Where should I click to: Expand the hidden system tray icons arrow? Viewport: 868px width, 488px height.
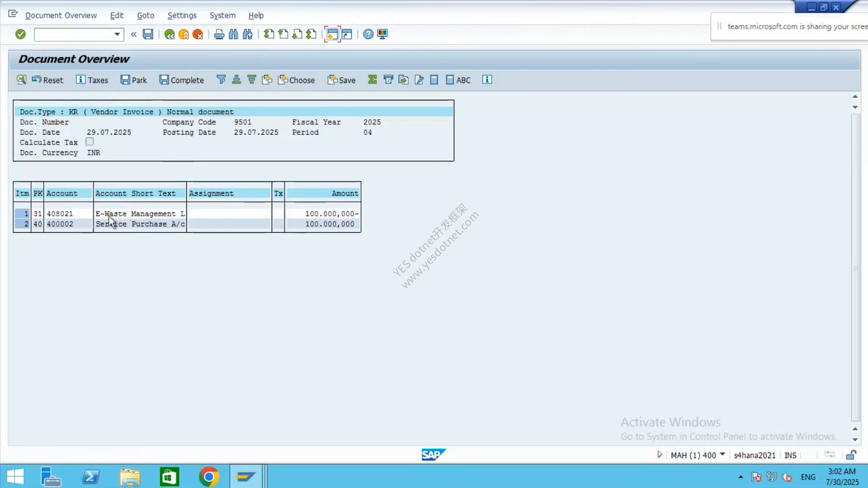pos(741,477)
